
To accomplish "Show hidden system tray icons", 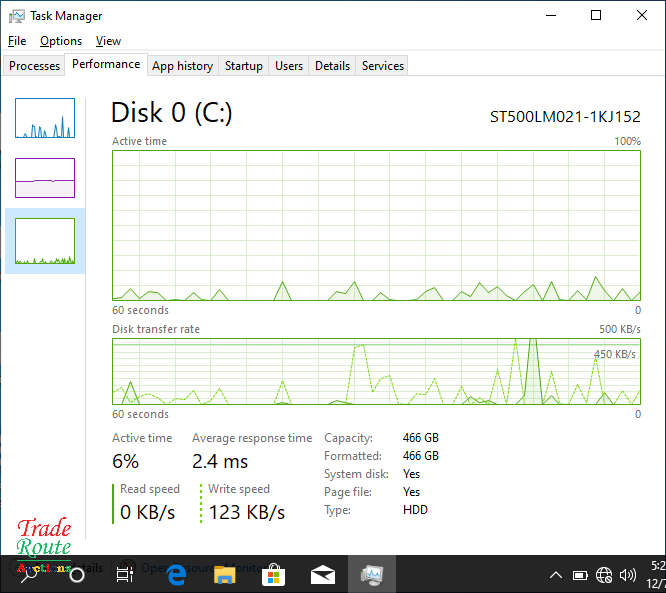I will [x=556, y=575].
